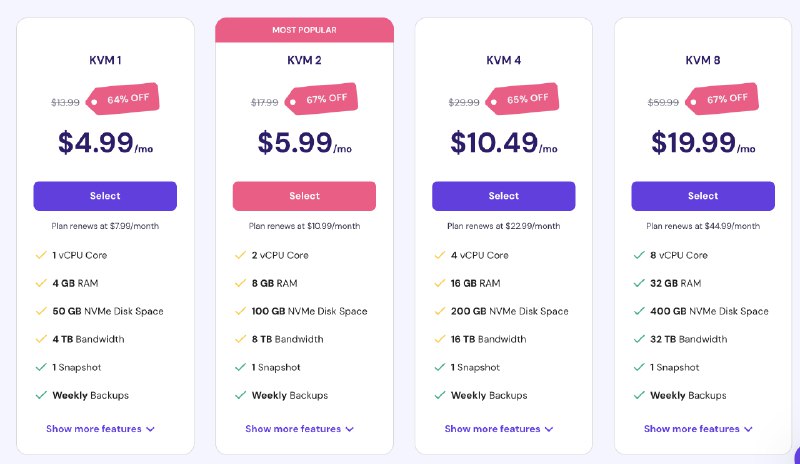
Task: Click the Weekly Backups checkmark in KVM 2
Action: [x=240, y=395]
